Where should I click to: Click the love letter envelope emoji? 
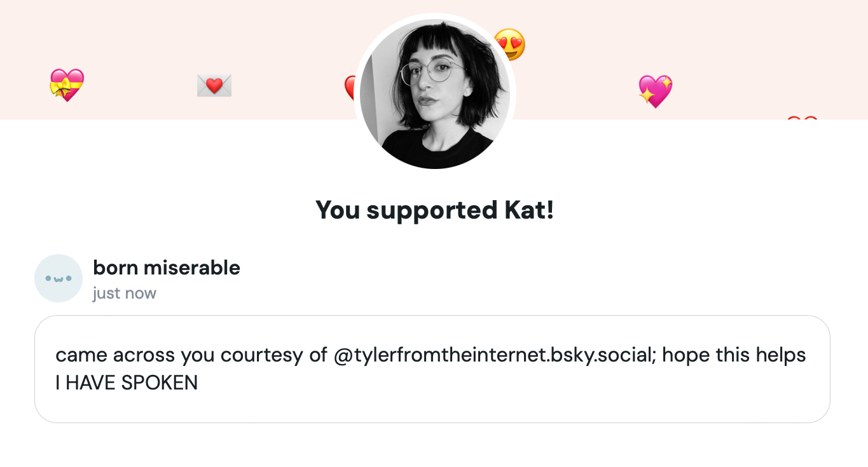(214, 85)
